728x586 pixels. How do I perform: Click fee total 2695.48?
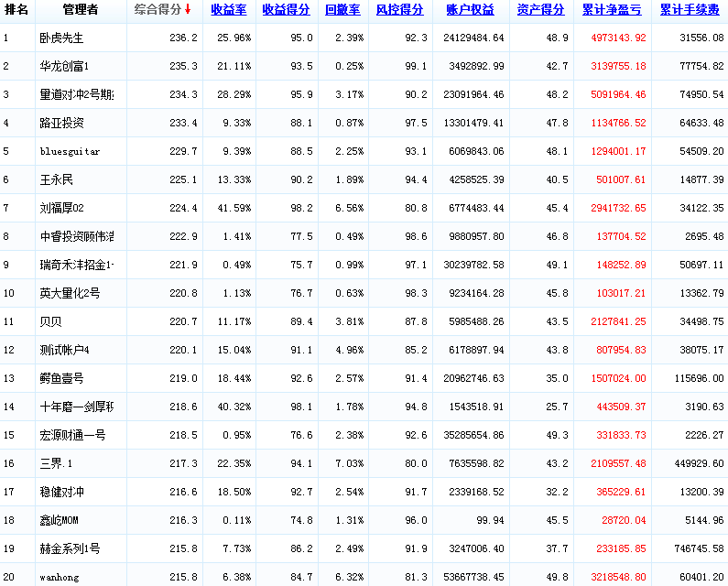pyautogui.click(x=704, y=236)
